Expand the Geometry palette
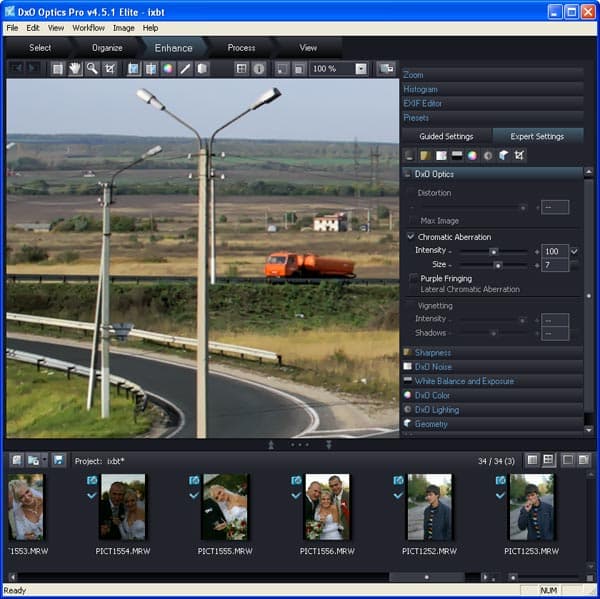This screenshot has width=600, height=599. (x=492, y=424)
